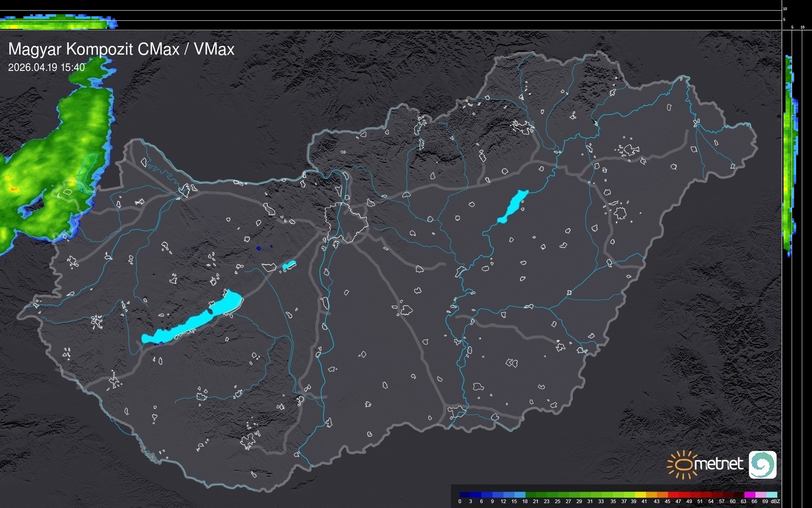
Task: Click the small dark blue radar echo dot
Action: 258,248
